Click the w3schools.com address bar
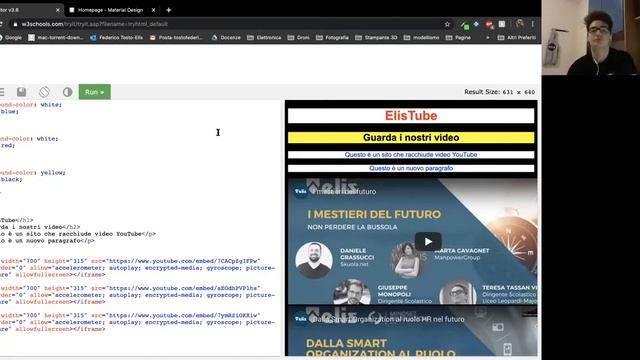 [x=229, y=24]
